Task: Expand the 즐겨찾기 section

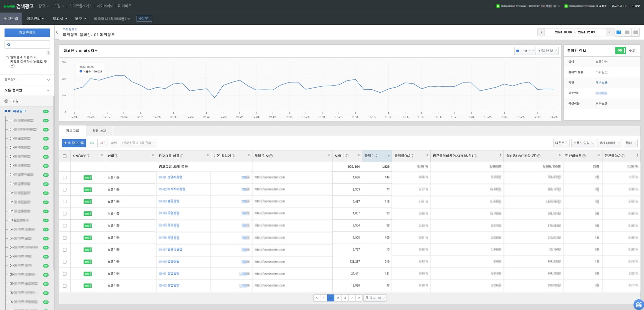Action: (x=27, y=80)
